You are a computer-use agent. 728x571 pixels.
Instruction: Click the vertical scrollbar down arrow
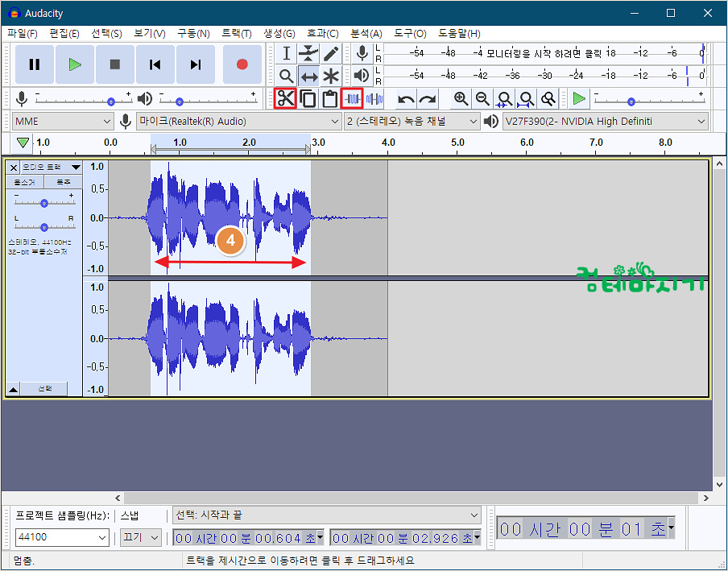tap(719, 484)
